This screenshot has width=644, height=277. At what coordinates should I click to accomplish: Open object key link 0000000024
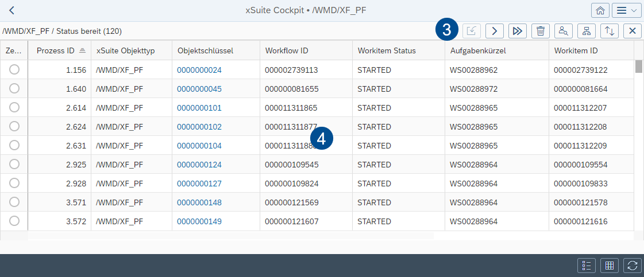pyautogui.click(x=199, y=70)
